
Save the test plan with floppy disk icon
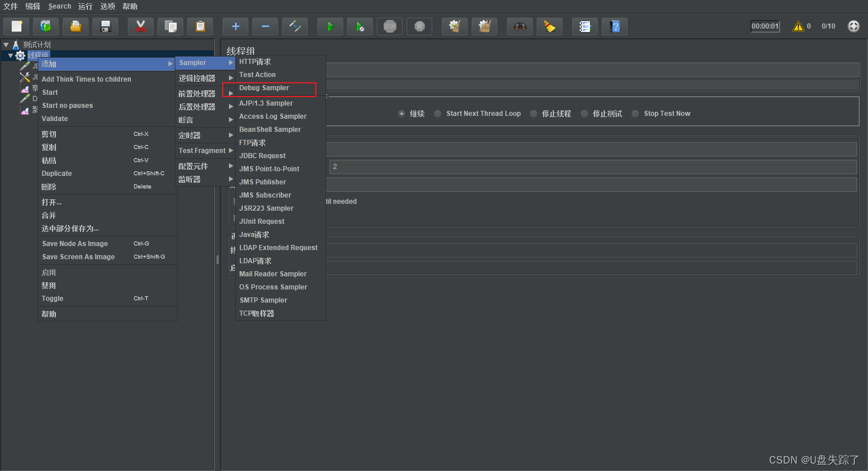105,26
